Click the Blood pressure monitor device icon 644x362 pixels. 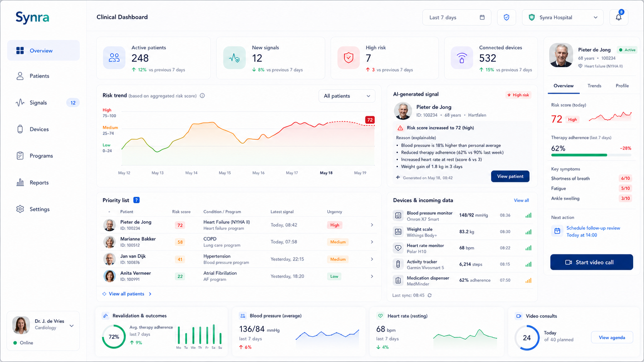click(x=398, y=215)
